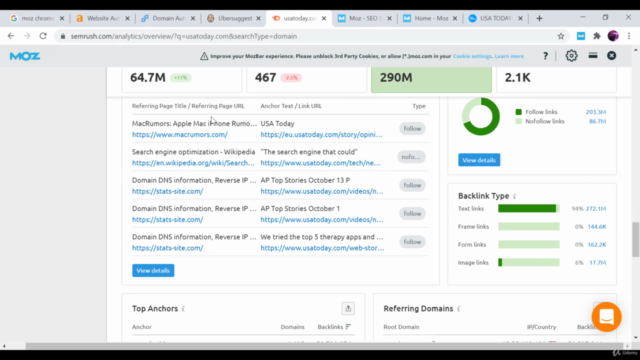The height and width of the screenshot is (360, 640).
Task: Open eu.usatoday.com story link
Action: (321, 134)
